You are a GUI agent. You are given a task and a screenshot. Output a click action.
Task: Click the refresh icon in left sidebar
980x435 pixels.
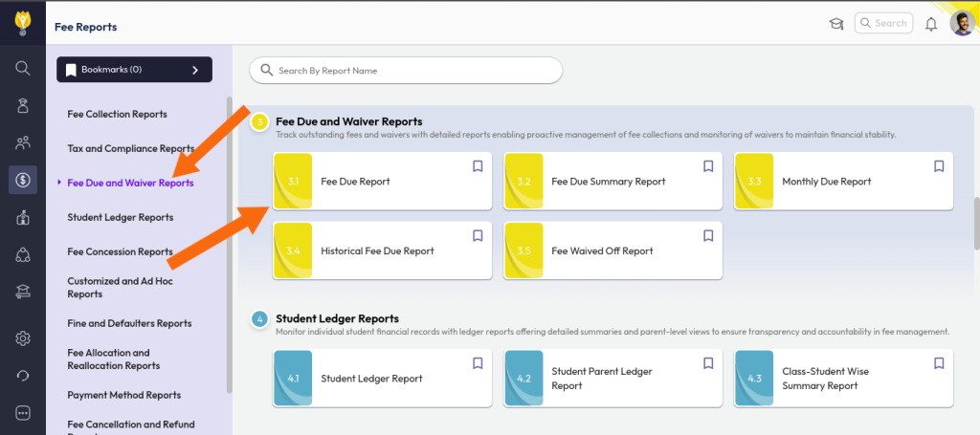click(23, 375)
